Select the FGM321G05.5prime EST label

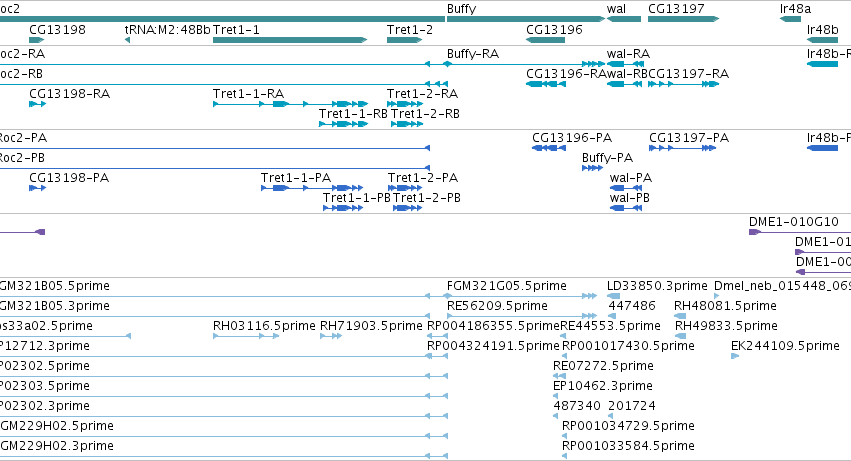(x=506, y=286)
